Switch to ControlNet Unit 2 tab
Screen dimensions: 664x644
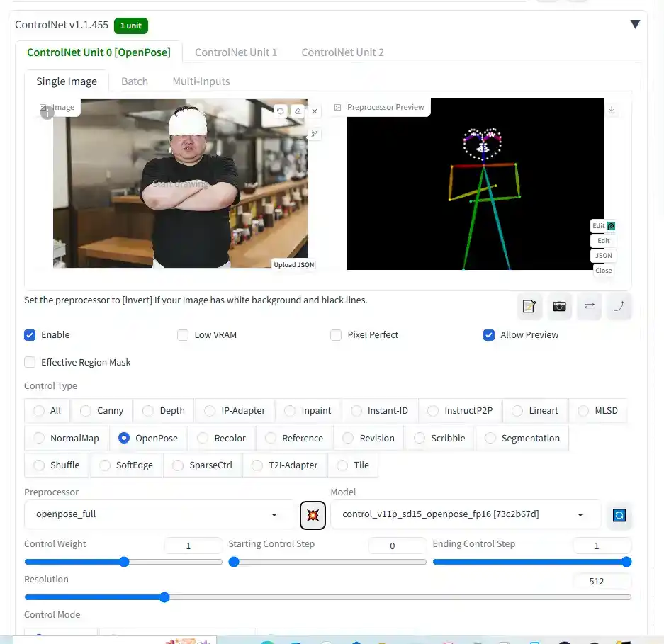342,52
